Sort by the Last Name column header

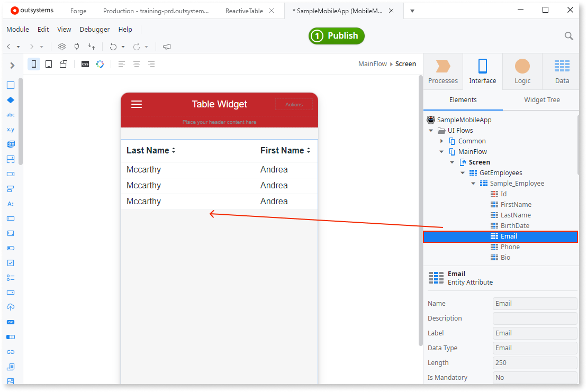point(151,150)
